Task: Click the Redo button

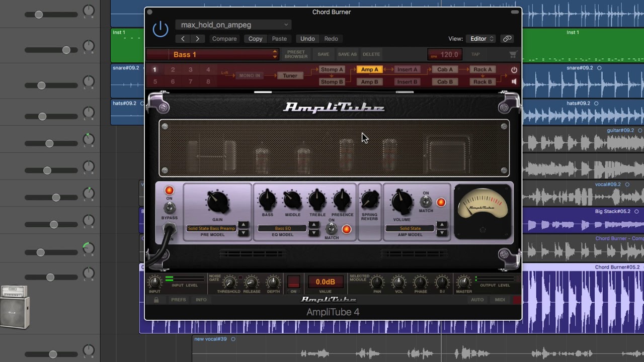Action: (x=331, y=39)
